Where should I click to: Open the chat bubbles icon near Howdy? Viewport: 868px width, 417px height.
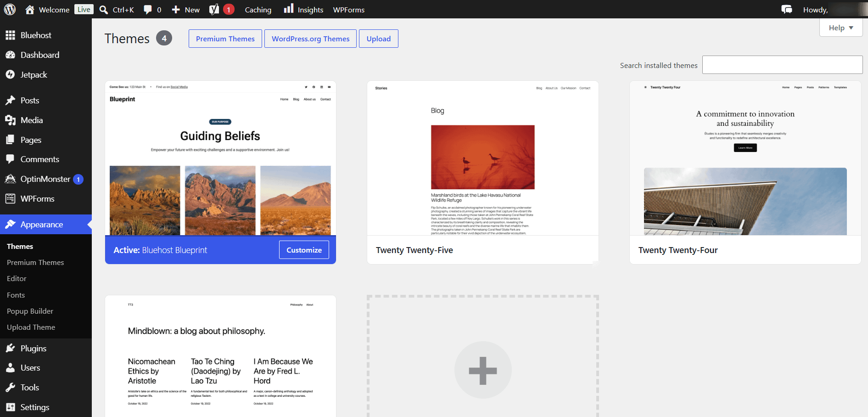[787, 10]
